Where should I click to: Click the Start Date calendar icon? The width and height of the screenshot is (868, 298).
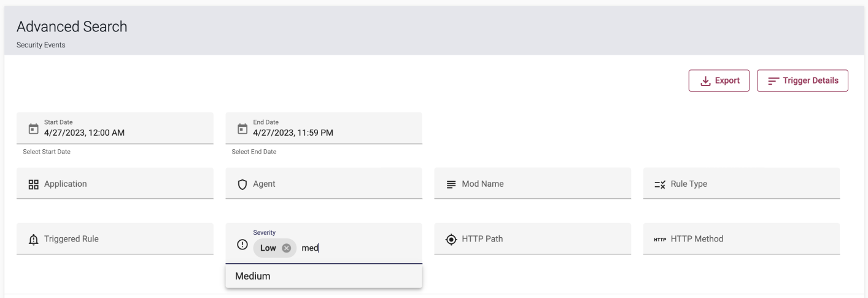tap(34, 129)
